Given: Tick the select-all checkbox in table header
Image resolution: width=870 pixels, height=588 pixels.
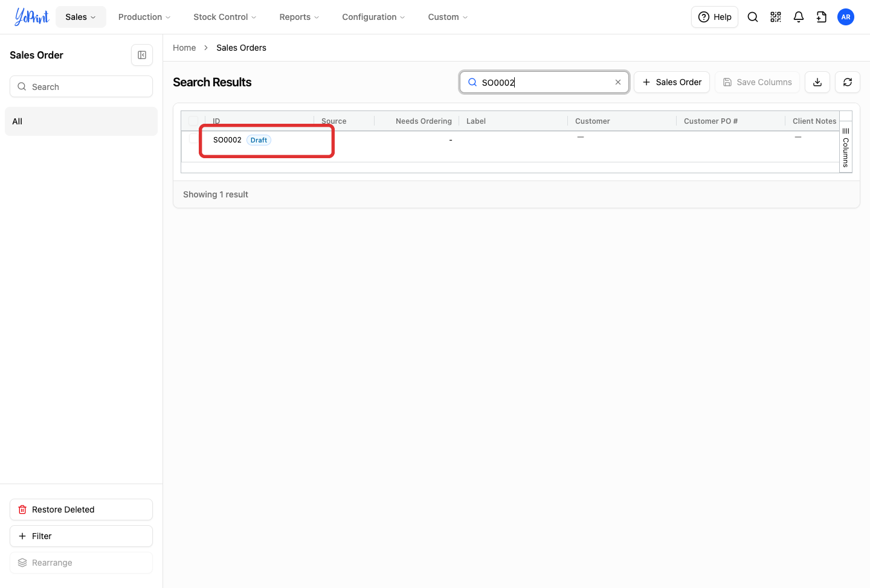Looking at the screenshot, I should tap(193, 121).
